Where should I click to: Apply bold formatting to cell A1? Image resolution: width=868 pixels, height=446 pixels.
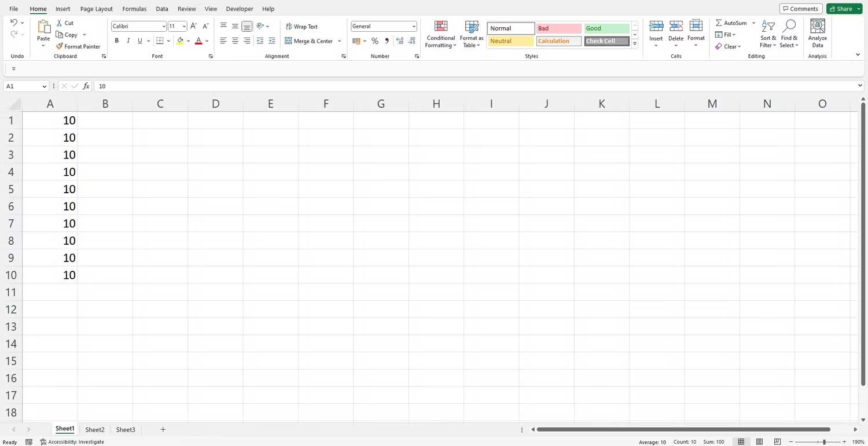click(116, 40)
